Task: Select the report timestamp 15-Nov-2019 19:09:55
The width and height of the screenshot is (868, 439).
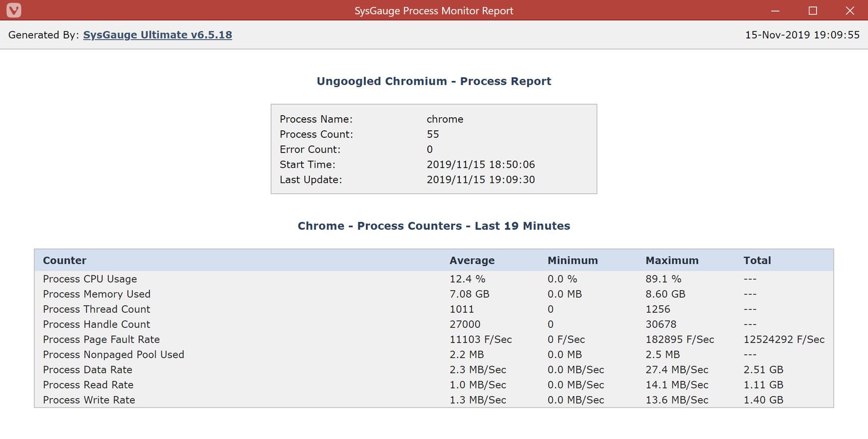Action: click(802, 35)
